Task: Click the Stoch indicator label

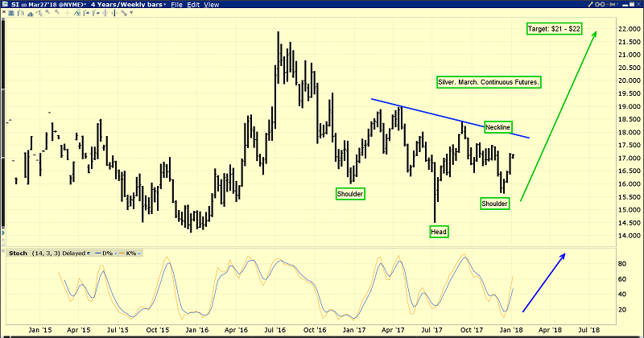Action: click(x=18, y=253)
